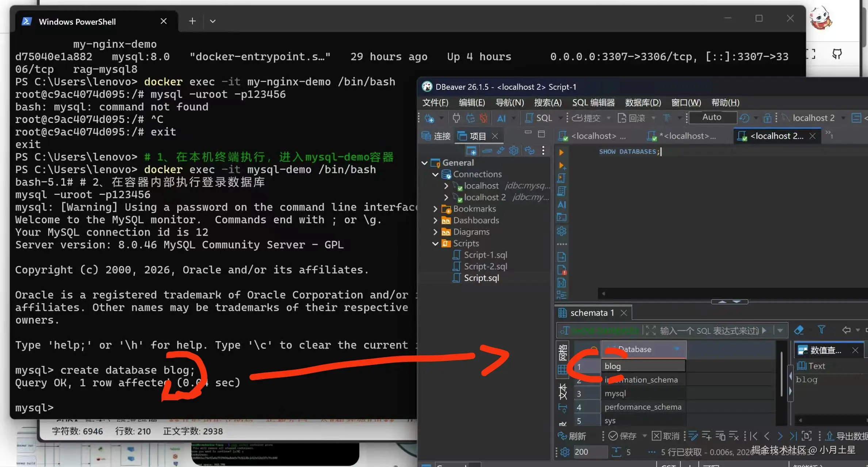This screenshot has width=868, height=467.
Task: Expand the Diagrams folder
Action: [435, 232]
